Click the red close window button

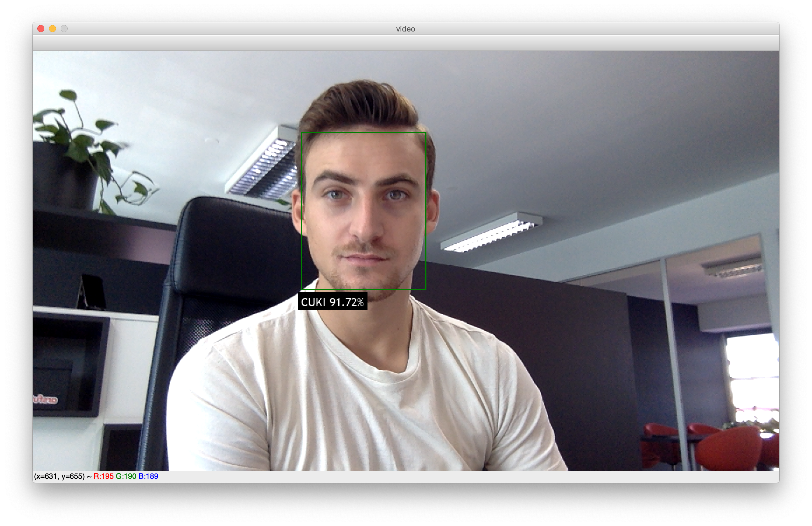click(x=41, y=29)
